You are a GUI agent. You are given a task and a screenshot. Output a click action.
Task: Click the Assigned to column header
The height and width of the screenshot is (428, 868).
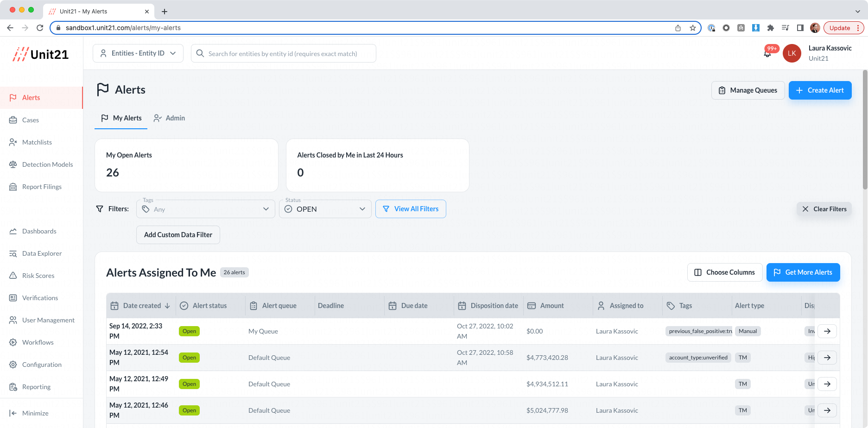point(627,306)
